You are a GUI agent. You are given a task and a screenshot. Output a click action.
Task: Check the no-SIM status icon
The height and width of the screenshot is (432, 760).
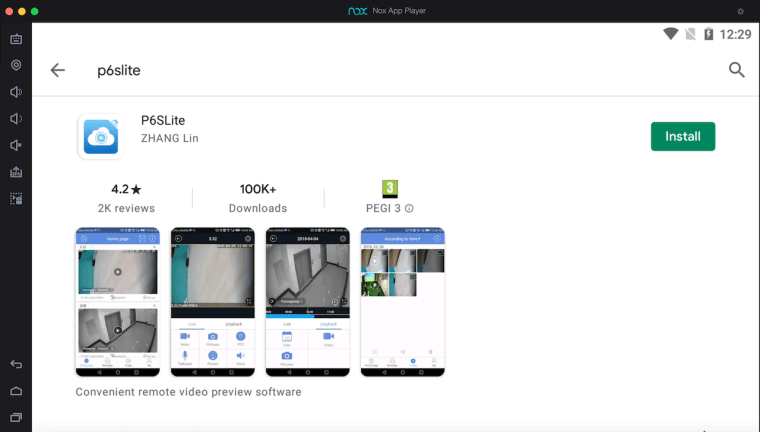[x=690, y=34]
